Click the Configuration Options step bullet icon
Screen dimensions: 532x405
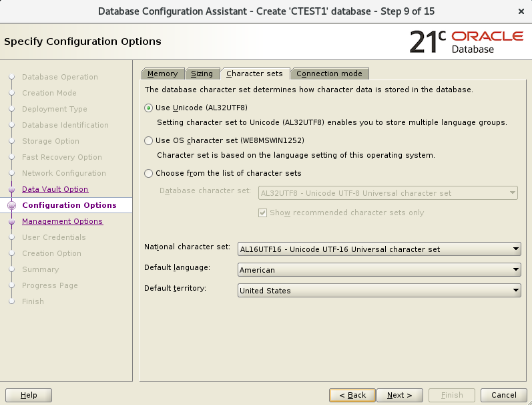click(x=12, y=205)
